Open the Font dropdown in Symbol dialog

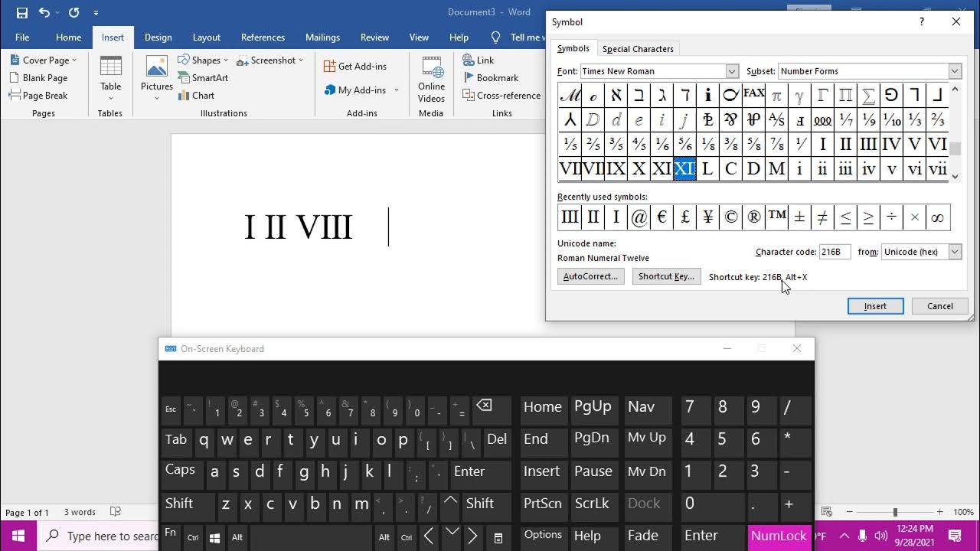(x=732, y=71)
